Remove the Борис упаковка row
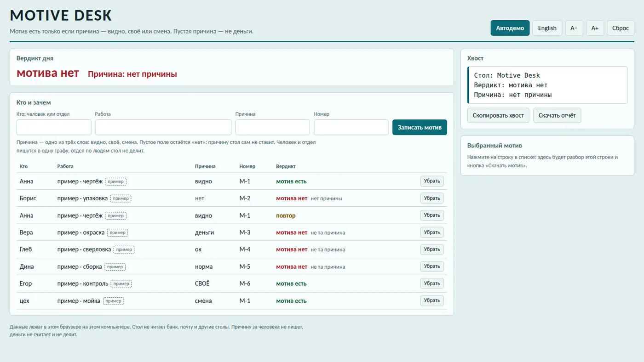 pyautogui.click(x=432, y=198)
